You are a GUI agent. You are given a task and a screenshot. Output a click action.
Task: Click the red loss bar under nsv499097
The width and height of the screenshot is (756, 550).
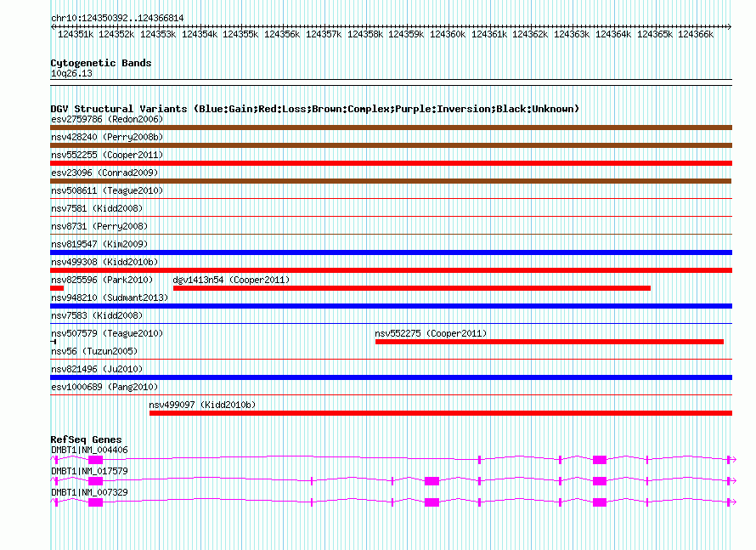pos(441,413)
